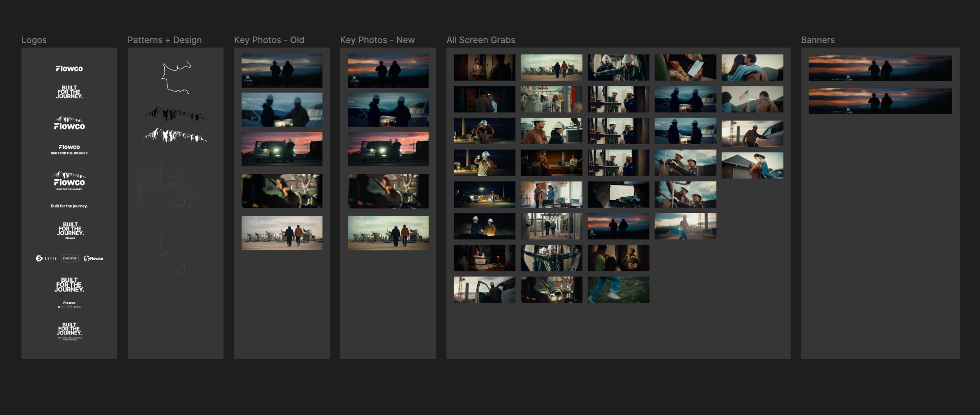Select screen grab of worker waving at night
Image resolution: width=980 pixels, height=415 pixels.
pyautogui.click(x=484, y=163)
